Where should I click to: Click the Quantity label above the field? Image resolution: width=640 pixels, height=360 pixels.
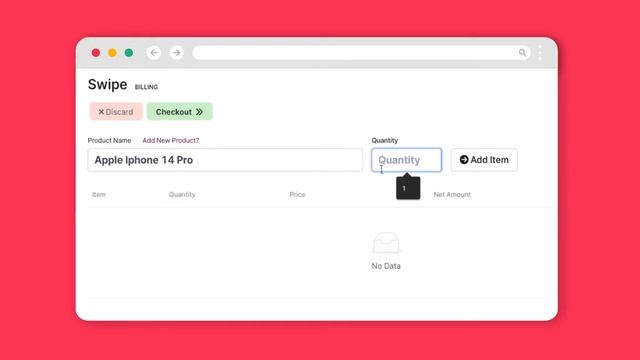384,140
